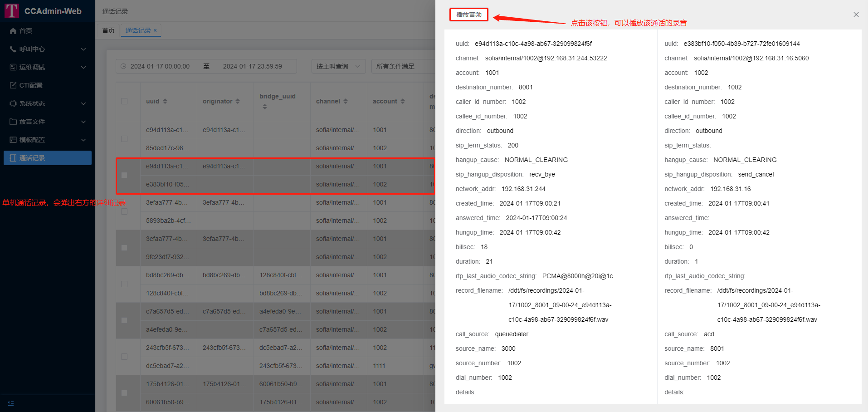Switch to the 首页 page tab
Screen dimensions: 868x412
coord(108,30)
